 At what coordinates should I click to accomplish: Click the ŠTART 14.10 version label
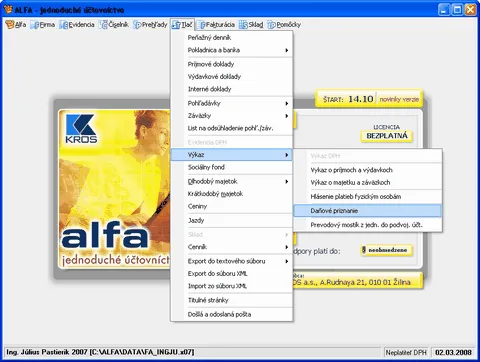click(348, 99)
